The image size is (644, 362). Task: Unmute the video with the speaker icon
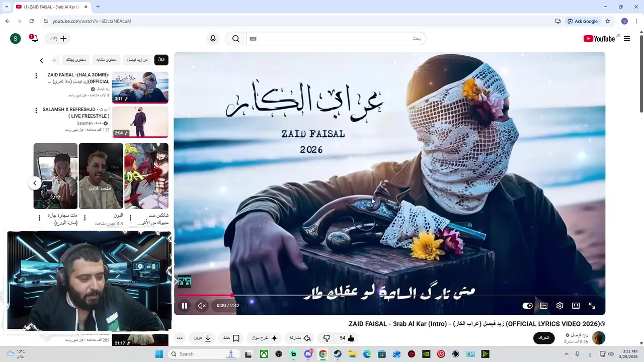(x=202, y=305)
